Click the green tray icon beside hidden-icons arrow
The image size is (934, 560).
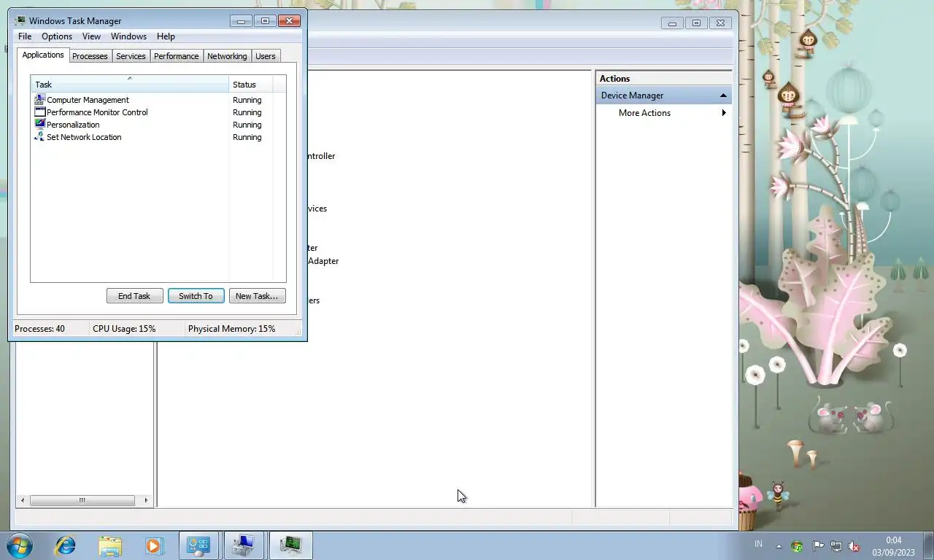pyautogui.click(x=798, y=546)
